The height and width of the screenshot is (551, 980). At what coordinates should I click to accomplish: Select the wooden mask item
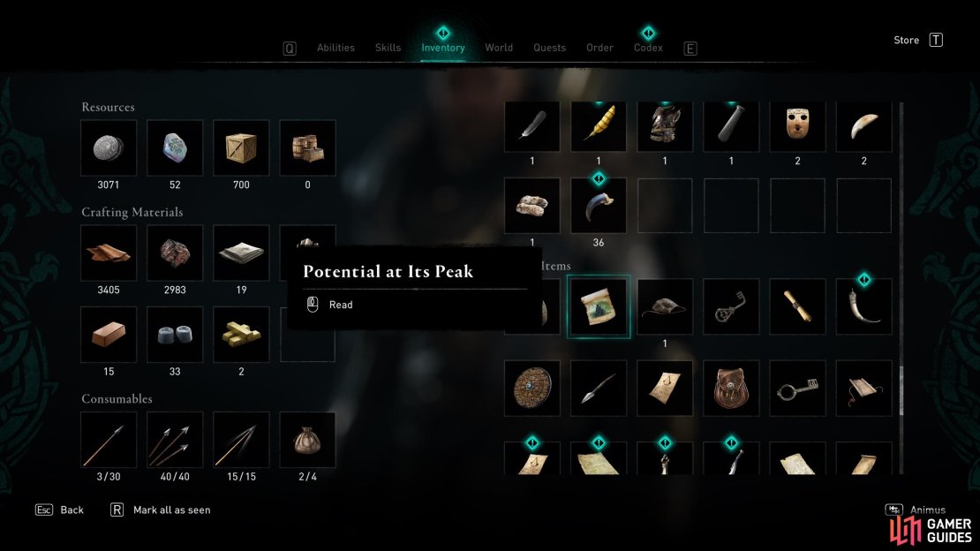point(797,125)
